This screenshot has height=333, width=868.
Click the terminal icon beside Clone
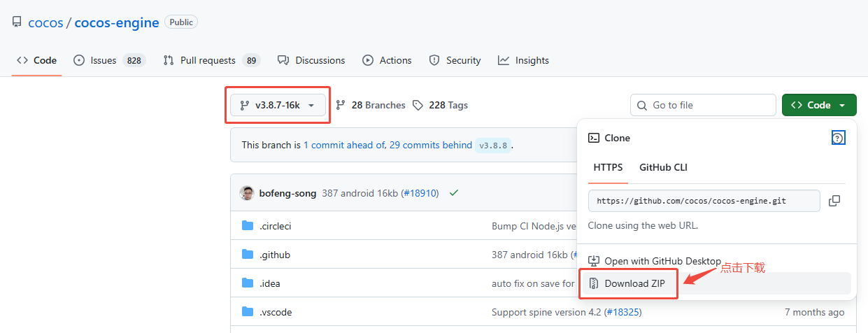point(594,138)
